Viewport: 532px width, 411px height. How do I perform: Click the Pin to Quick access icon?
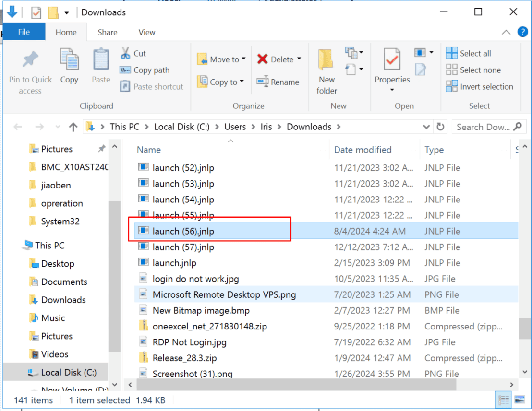click(30, 60)
